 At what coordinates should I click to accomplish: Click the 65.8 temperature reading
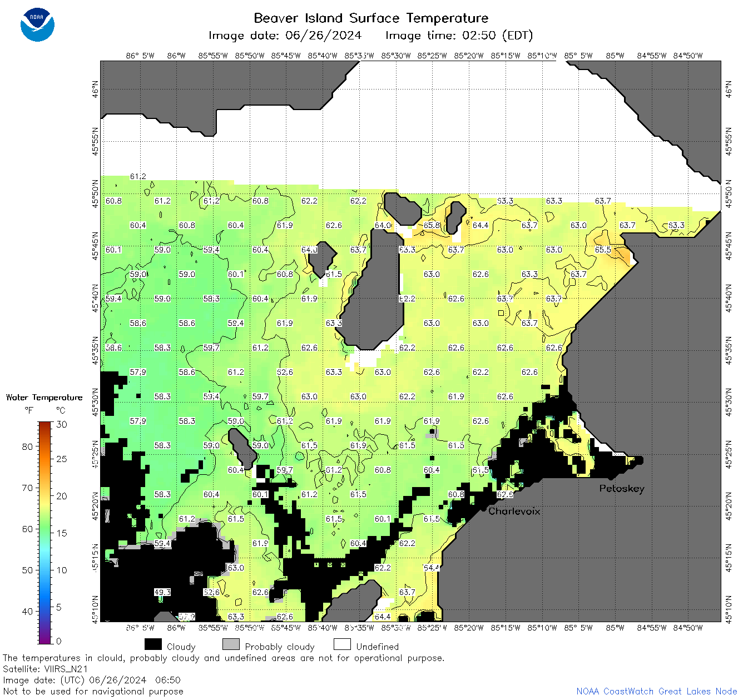[x=432, y=225]
